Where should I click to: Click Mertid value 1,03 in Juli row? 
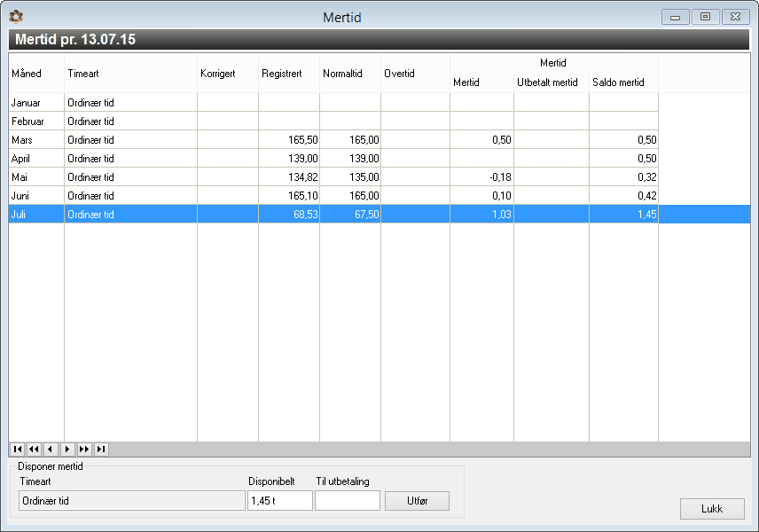coord(502,214)
